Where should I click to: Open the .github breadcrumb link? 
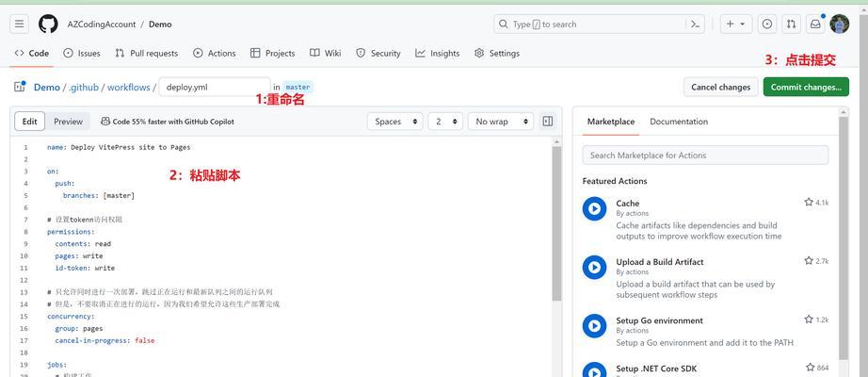pyautogui.click(x=84, y=87)
